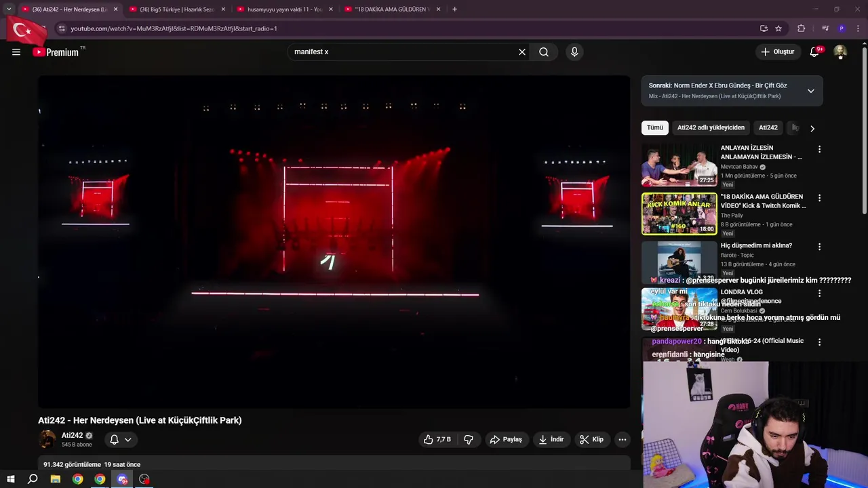Image resolution: width=868 pixels, height=488 pixels.
Task: Open 'Hiç düşmedim mi aklına?' video title
Action: [756, 245]
